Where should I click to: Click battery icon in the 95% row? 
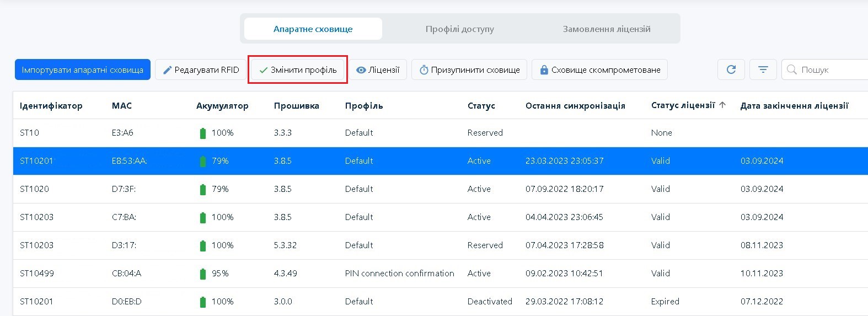pos(202,274)
